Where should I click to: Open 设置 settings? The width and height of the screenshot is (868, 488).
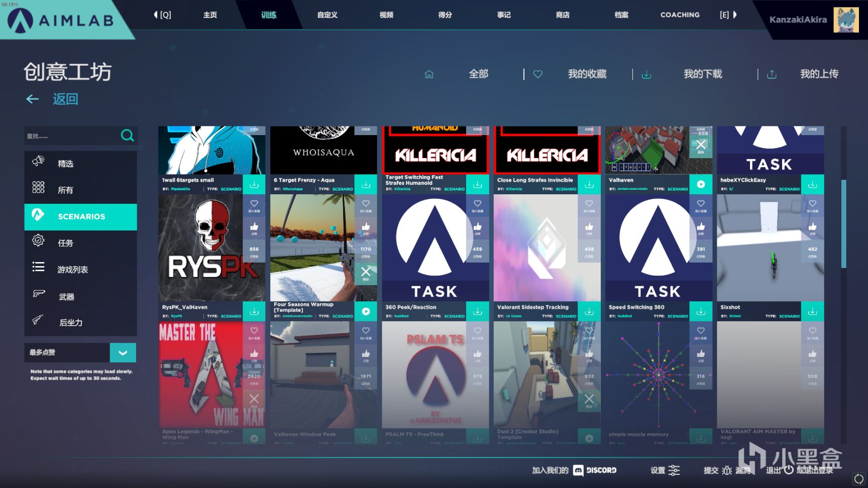coord(665,470)
